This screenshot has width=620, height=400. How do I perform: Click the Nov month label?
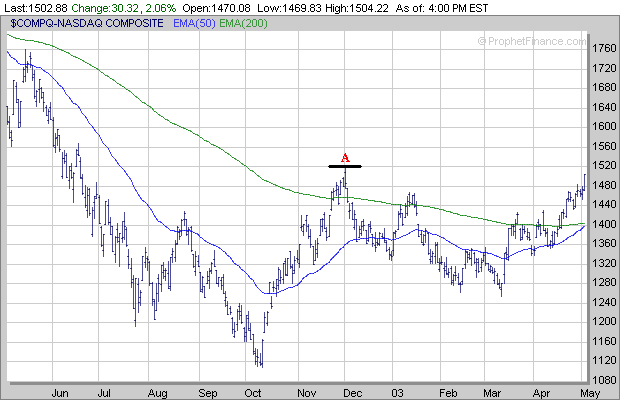pos(306,393)
